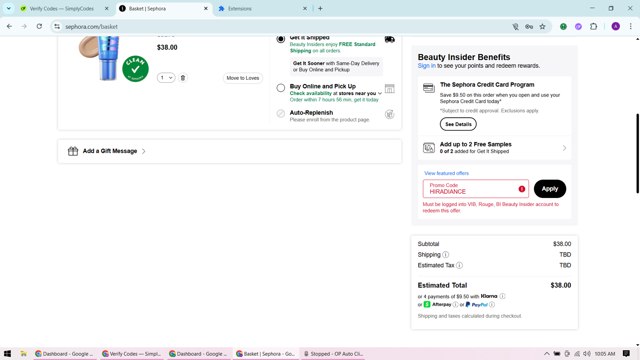This screenshot has height=360, width=640.
Task: Go back to previous page
Action: coord(9,27)
